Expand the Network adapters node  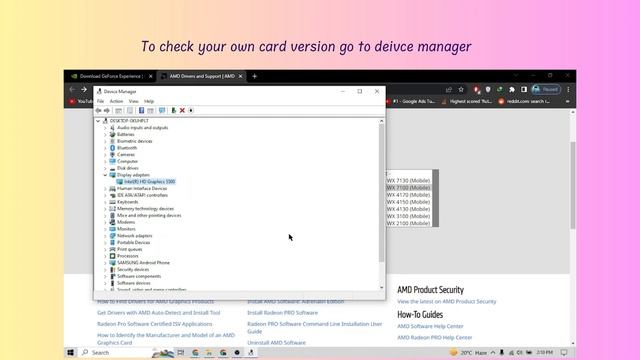tap(105, 236)
